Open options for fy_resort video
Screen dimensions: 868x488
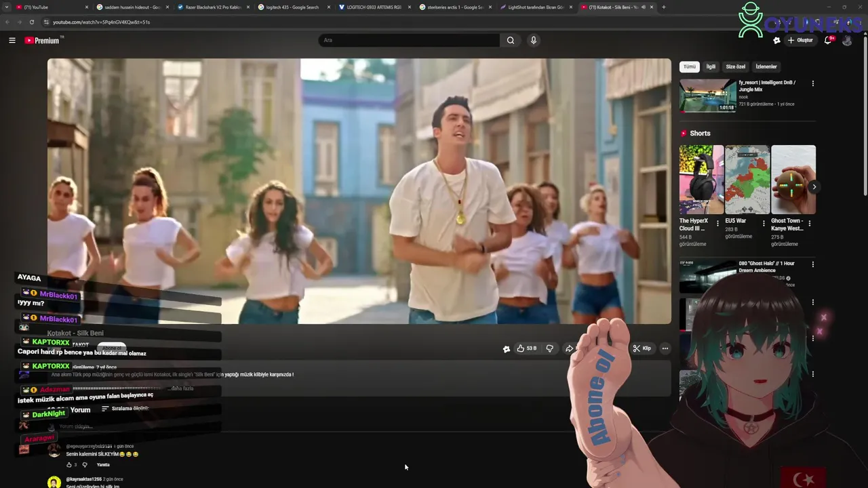[813, 83]
